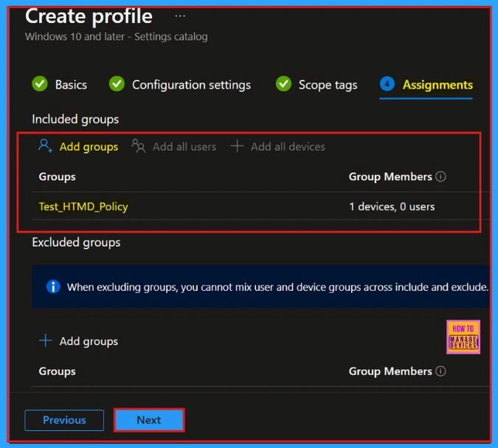The image size is (498, 448).
Task: Click the blue info icon in exclusion notice
Action: 53,286
